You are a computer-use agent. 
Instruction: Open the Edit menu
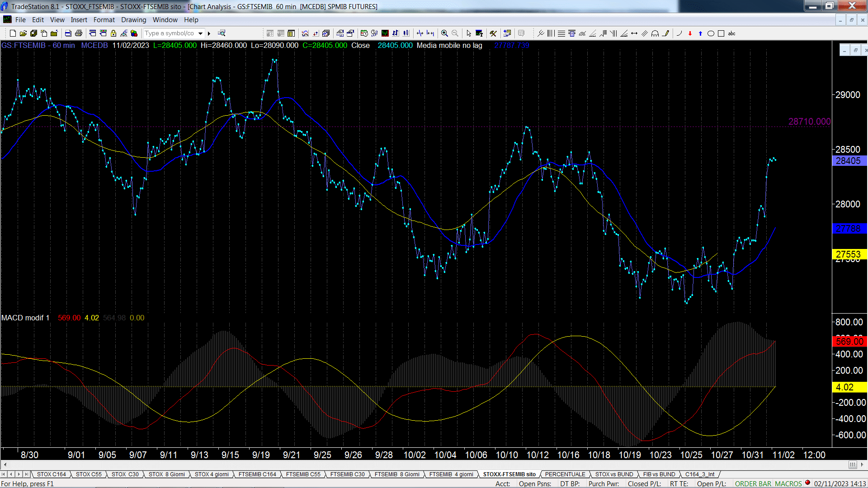[x=38, y=20]
